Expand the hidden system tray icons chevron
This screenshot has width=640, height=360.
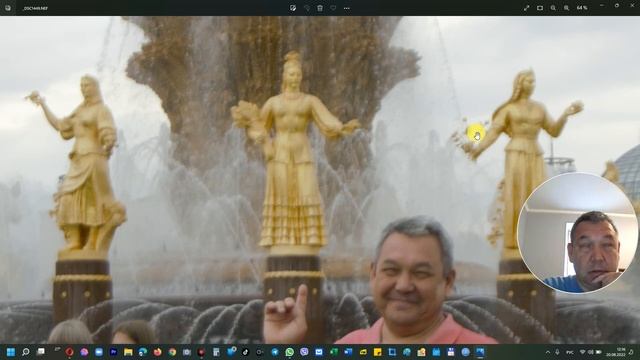point(548,352)
